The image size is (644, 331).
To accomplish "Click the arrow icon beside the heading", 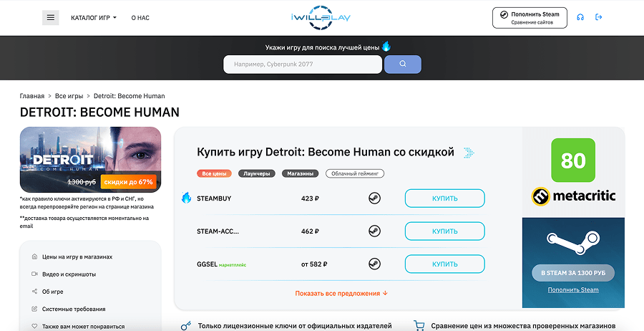I will [469, 153].
